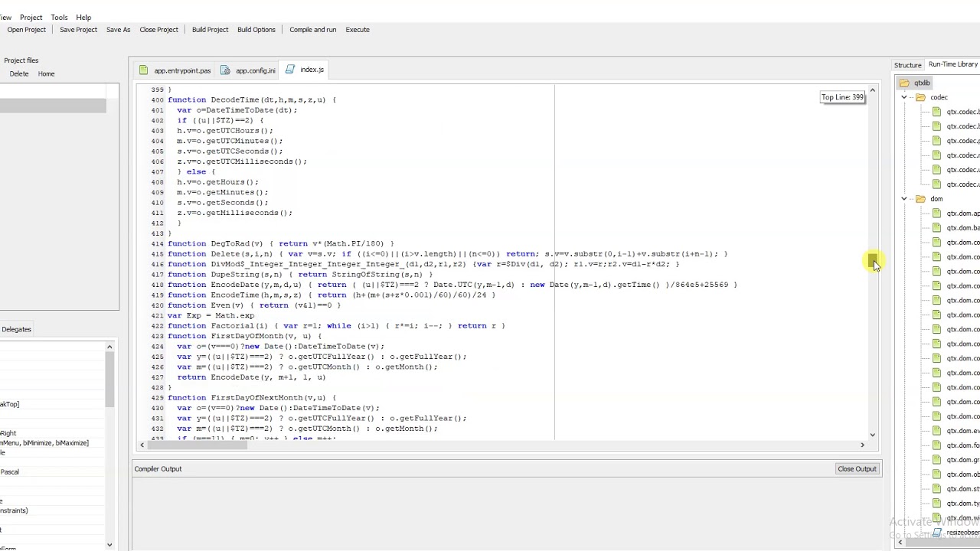Click the 'function FirstDayOfNextMonth' code line
This screenshot has width=980, height=551.
tap(251, 398)
